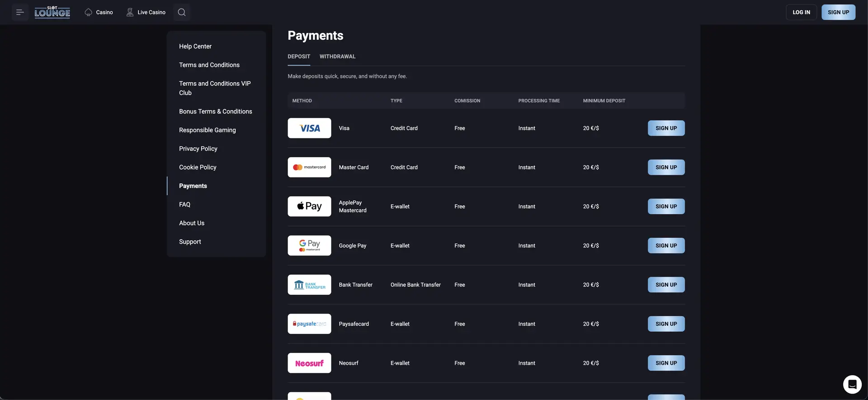Click SIGN UP in Google Pay row
Viewport: 868px width, 400px height.
[666, 245]
